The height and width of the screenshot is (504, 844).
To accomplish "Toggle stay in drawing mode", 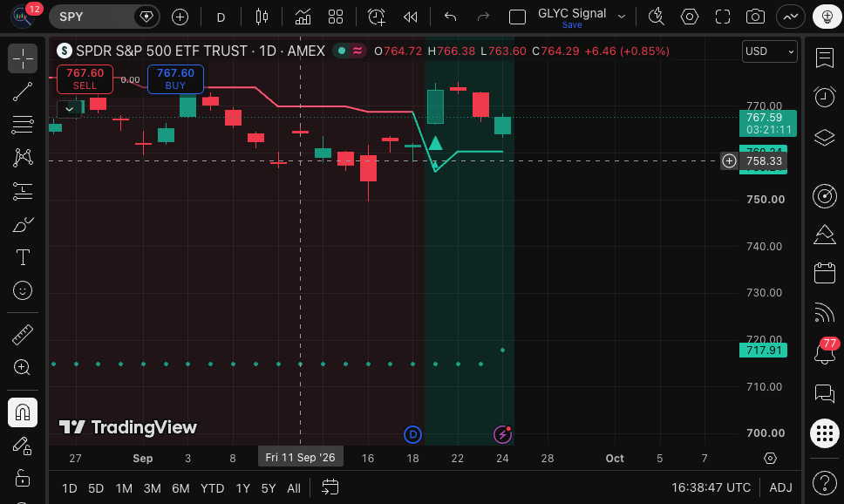I will click(23, 446).
